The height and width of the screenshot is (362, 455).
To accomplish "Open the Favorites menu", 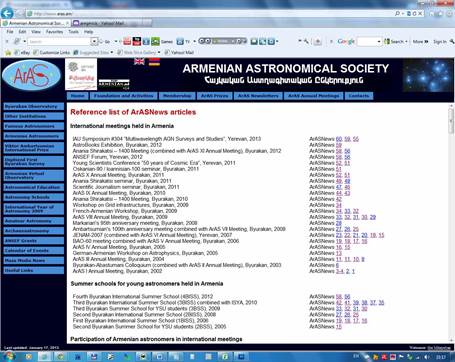I will [54, 32].
